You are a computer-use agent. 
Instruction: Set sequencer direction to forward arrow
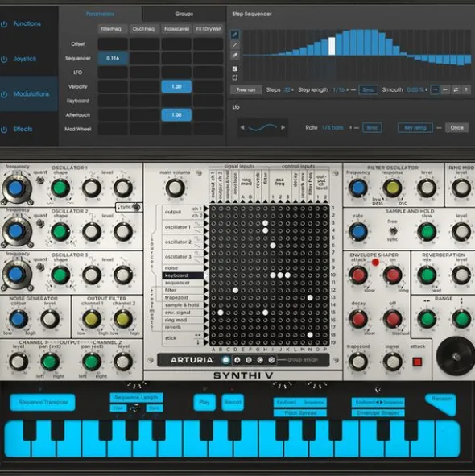435,89
